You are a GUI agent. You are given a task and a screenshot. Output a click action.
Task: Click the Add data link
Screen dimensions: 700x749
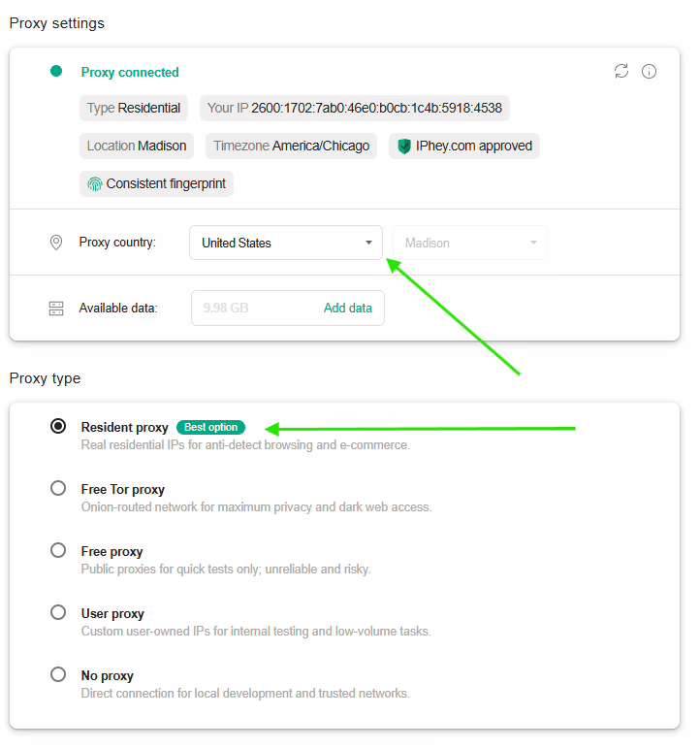coord(347,309)
